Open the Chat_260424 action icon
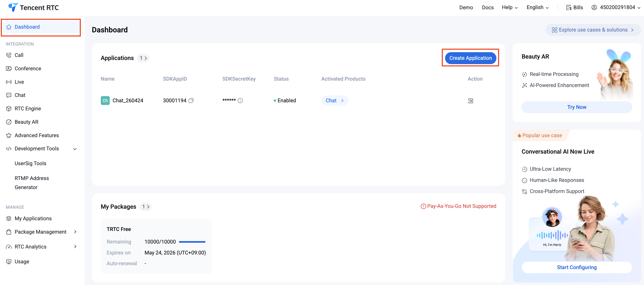This screenshot has height=285, width=644. click(470, 101)
